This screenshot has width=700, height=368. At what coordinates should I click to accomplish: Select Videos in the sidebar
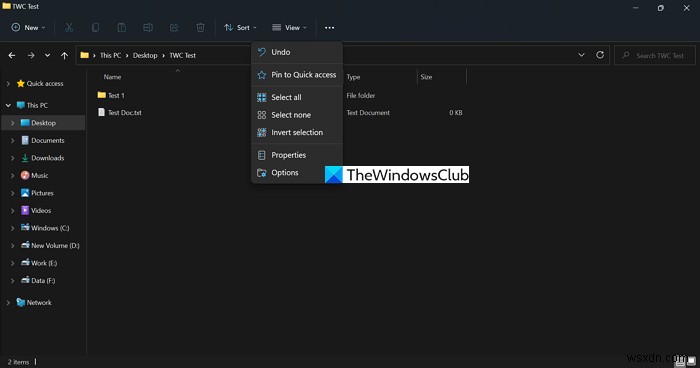[36, 210]
